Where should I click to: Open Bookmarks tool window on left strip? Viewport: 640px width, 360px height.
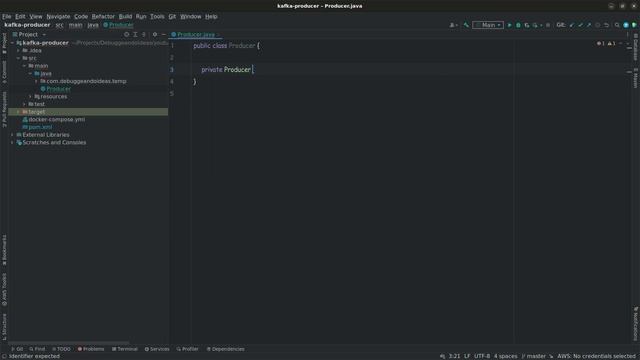tap(4, 250)
